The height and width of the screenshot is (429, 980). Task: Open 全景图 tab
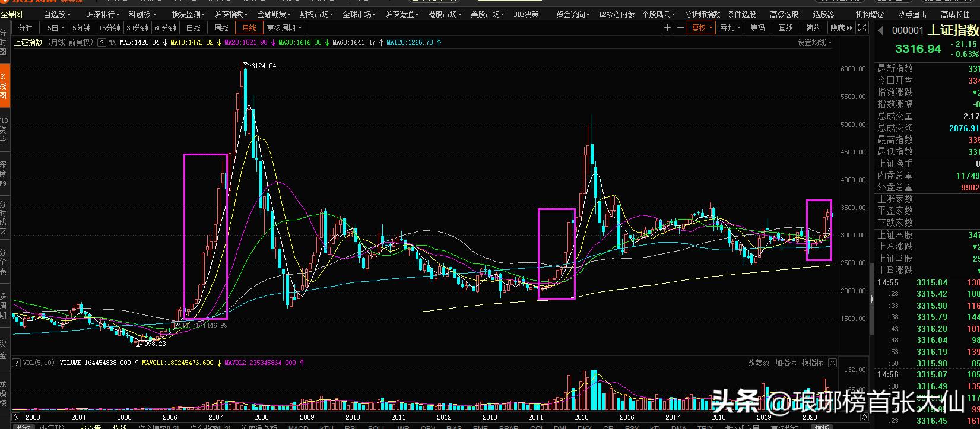[11, 14]
